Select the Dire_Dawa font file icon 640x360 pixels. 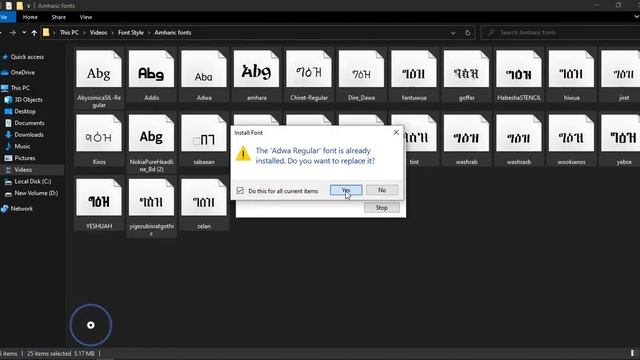point(361,69)
